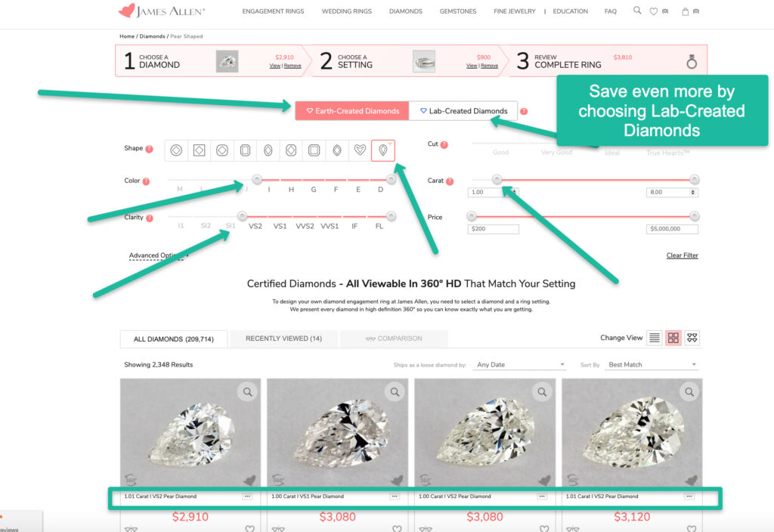The width and height of the screenshot is (774, 532).
Task: Click the help icon next to Shape
Action: click(149, 149)
